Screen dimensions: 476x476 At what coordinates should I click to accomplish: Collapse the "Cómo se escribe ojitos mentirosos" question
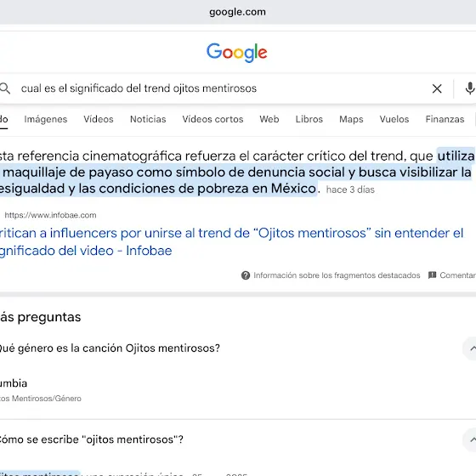tap(472, 439)
